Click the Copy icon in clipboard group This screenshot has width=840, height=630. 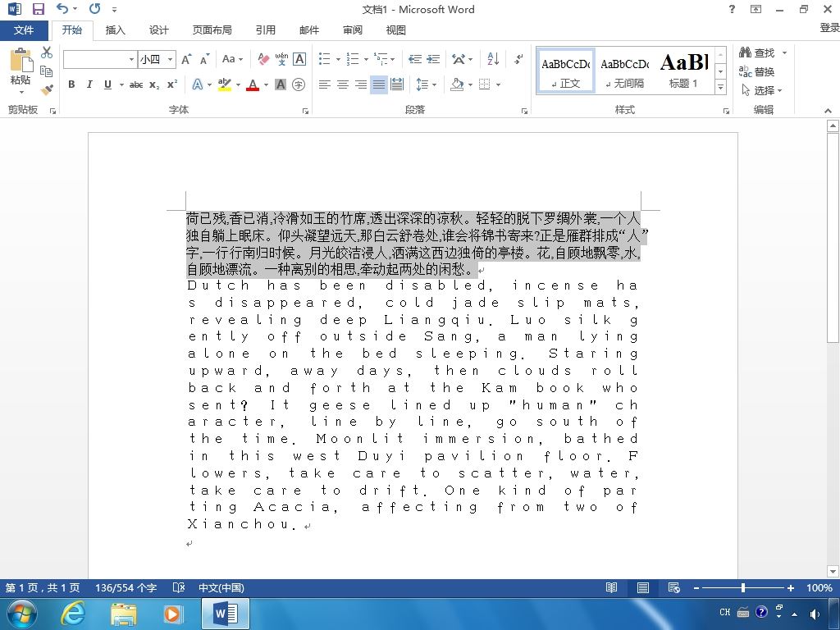[47, 71]
